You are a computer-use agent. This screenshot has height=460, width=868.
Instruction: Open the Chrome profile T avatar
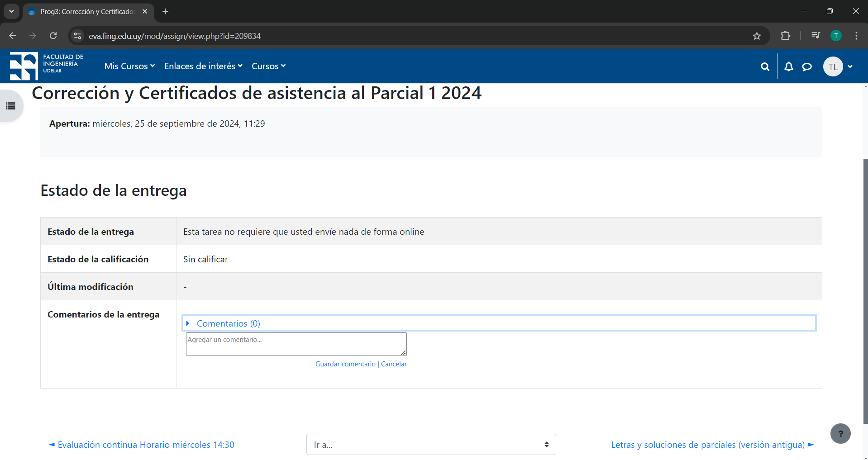pos(836,36)
